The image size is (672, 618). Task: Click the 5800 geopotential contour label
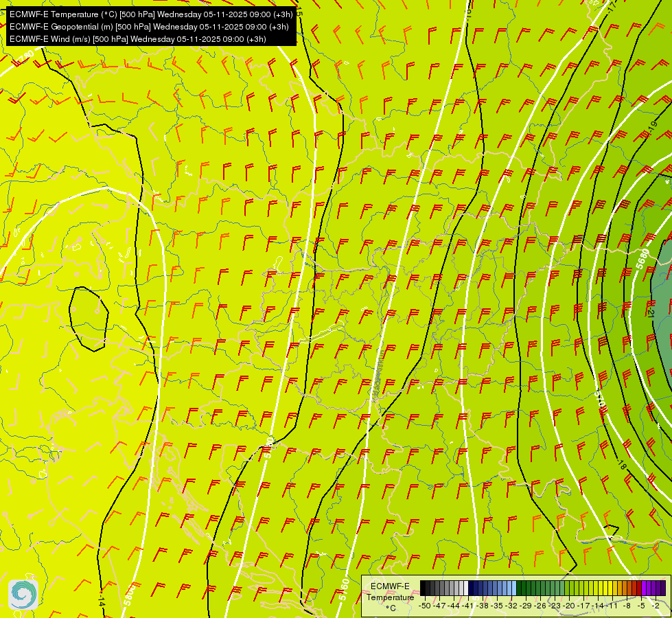[130, 594]
